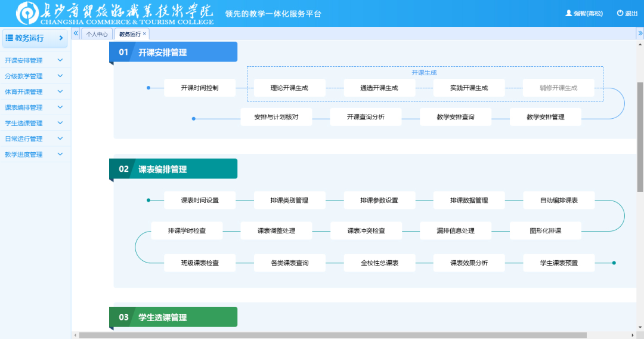This screenshot has height=339, width=644.
Task: Open the 理论开课生成 step
Action: pyautogui.click(x=289, y=88)
